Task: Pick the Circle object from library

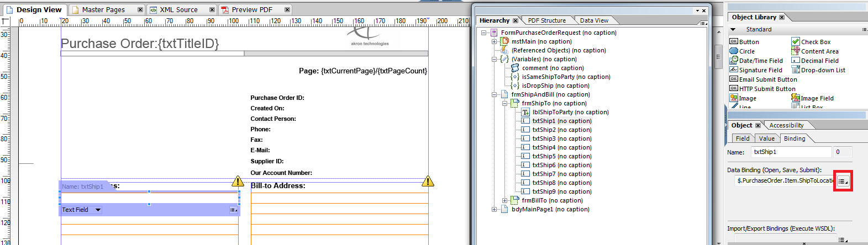Action: pyautogui.click(x=742, y=51)
